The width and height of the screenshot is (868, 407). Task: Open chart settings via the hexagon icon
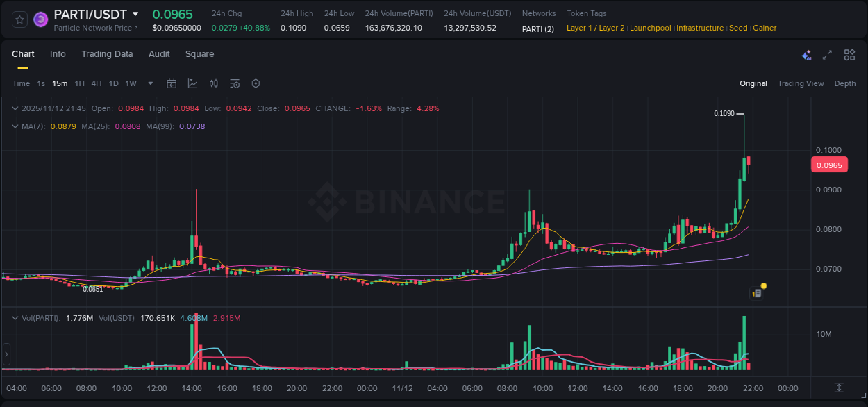point(256,83)
